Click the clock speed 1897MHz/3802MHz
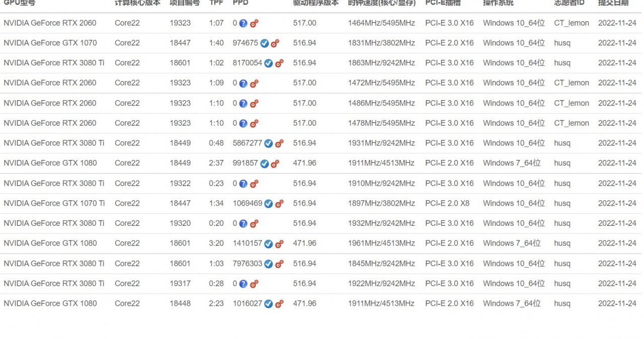Viewport: 644px width, 339px height. pos(381,203)
